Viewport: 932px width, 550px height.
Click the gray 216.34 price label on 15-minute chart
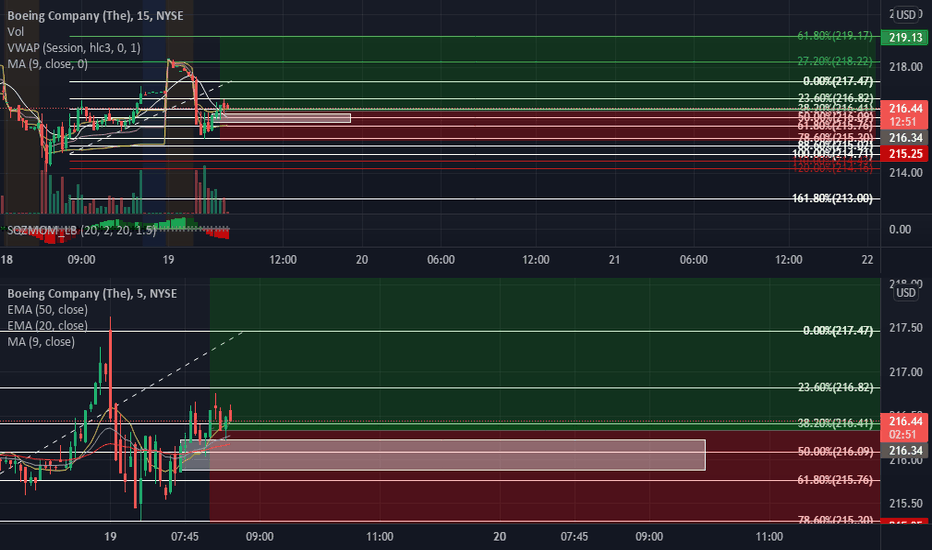pyautogui.click(x=904, y=137)
